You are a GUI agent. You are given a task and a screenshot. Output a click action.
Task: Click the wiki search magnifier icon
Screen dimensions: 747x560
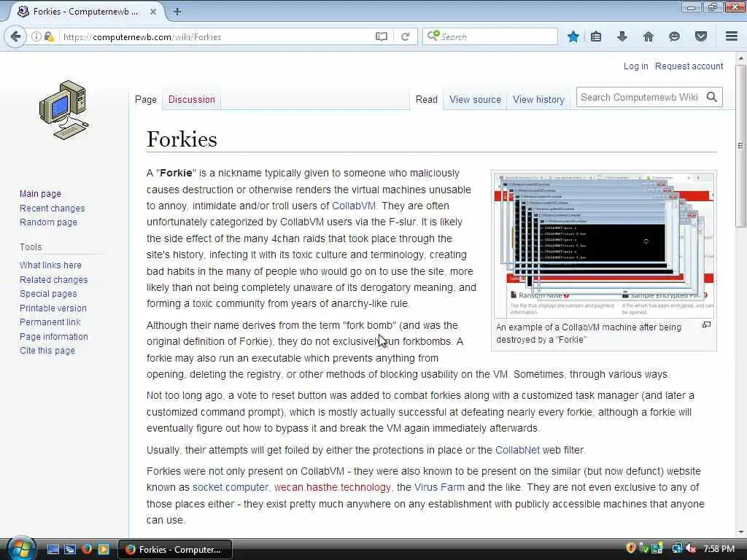click(x=712, y=97)
